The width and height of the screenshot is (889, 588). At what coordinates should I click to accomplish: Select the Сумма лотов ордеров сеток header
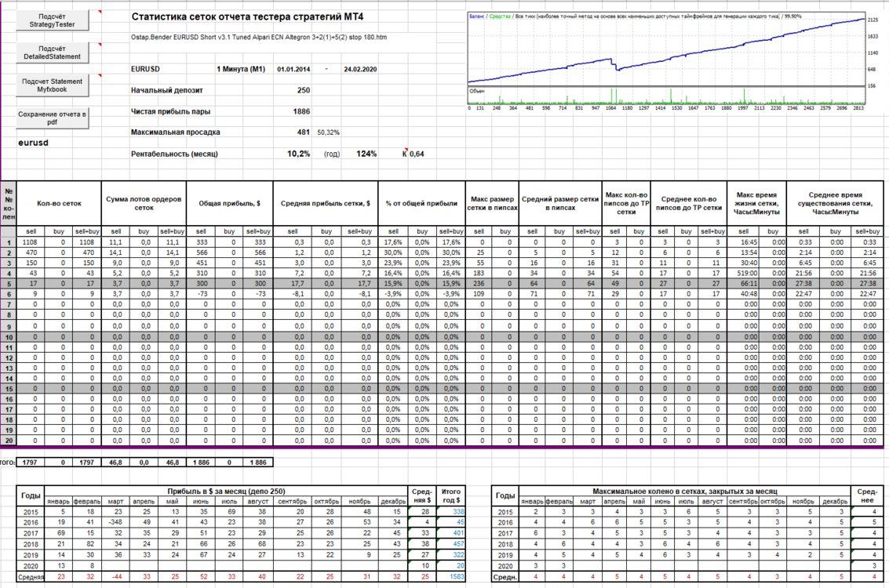click(144, 203)
